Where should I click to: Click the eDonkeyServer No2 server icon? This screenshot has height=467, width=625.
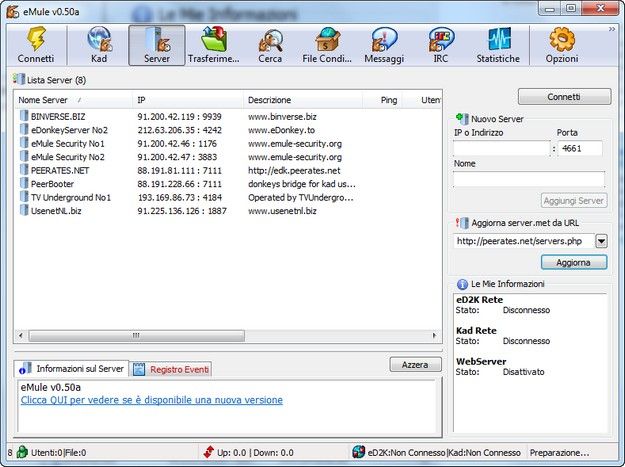tap(24, 130)
